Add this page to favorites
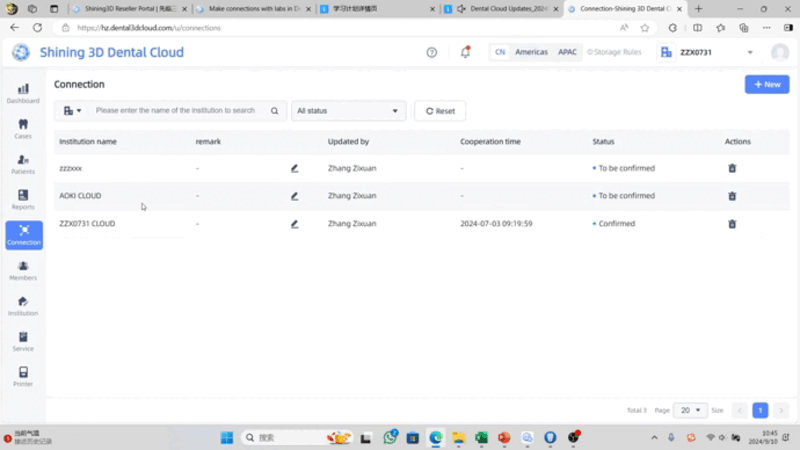The width and height of the screenshot is (800, 450). click(x=645, y=28)
